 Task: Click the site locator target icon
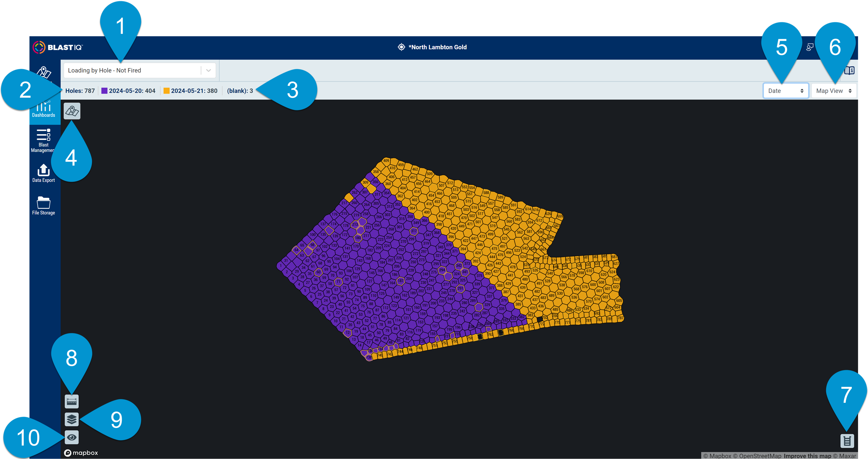click(x=401, y=47)
